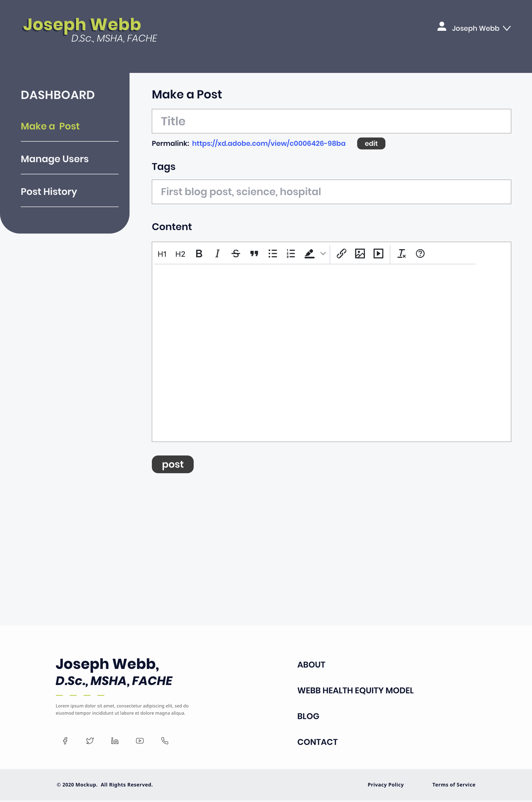
Task: Click inside the Title input field
Action: click(x=331, y=121)
